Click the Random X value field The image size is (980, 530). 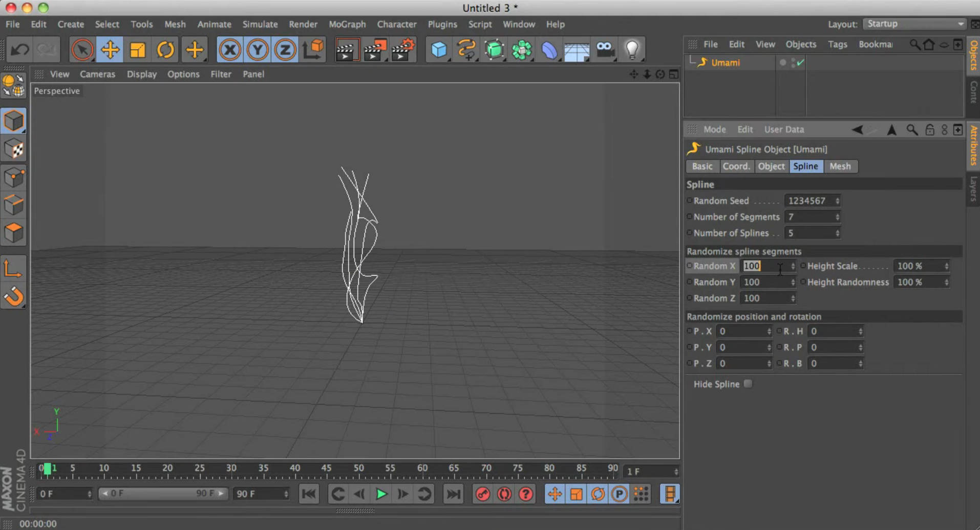coord(765,266)
